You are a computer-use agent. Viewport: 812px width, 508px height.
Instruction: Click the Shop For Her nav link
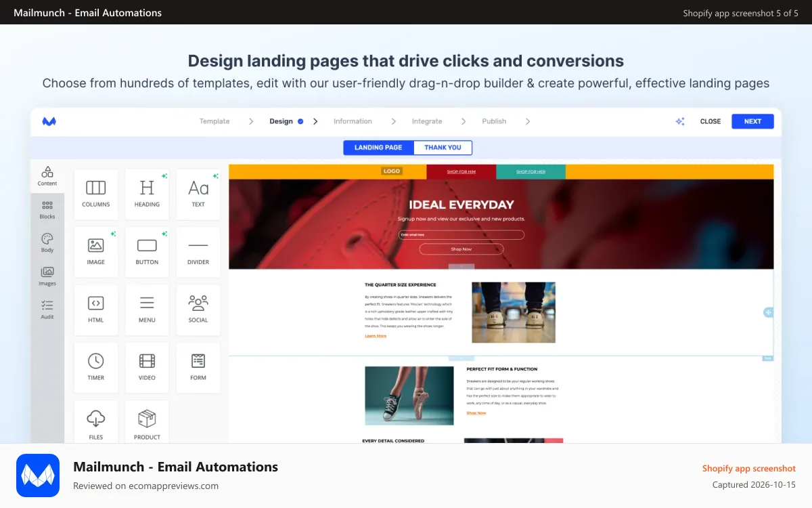coord(531,171)
